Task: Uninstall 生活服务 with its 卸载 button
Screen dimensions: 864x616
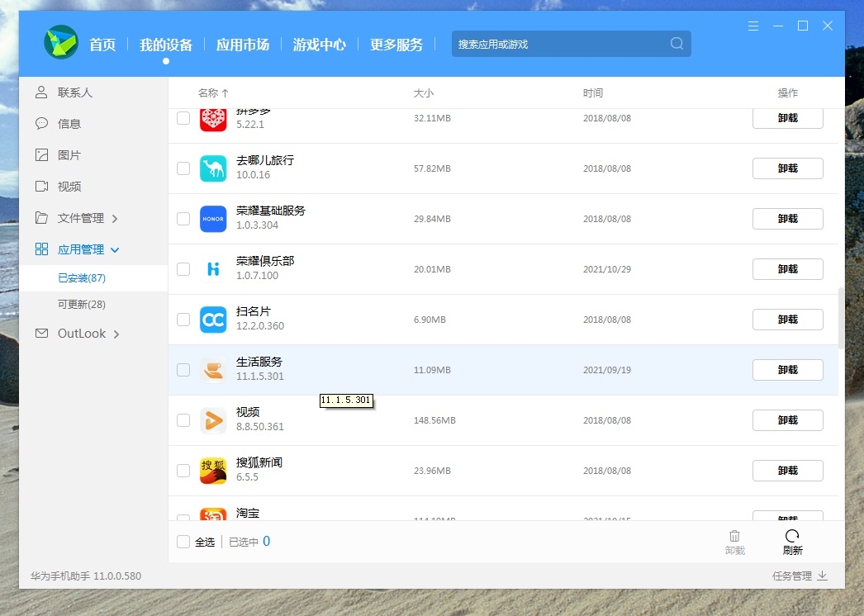Action: coord(787,370)
